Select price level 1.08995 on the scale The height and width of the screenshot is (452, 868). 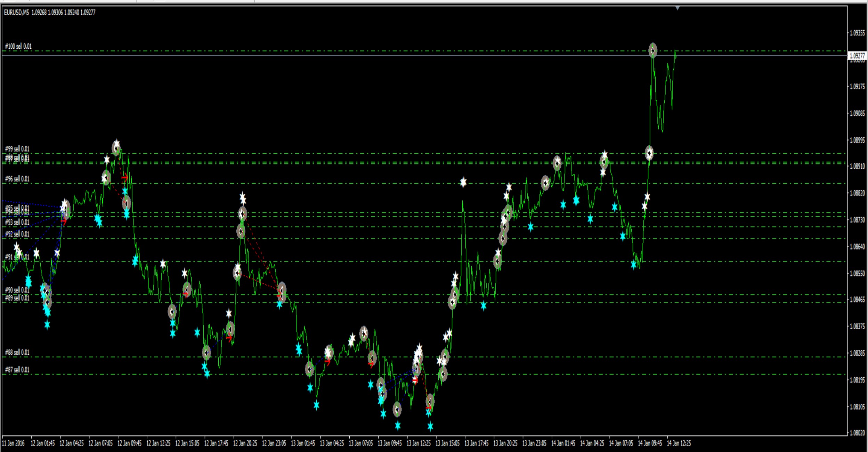(x=857, y=140)
